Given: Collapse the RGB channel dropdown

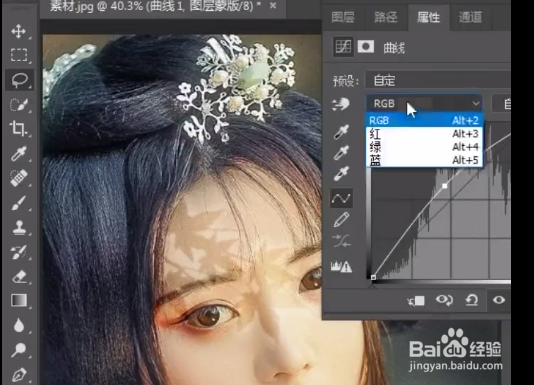Looking at the screenshot, I should click(x=424, y=103).
